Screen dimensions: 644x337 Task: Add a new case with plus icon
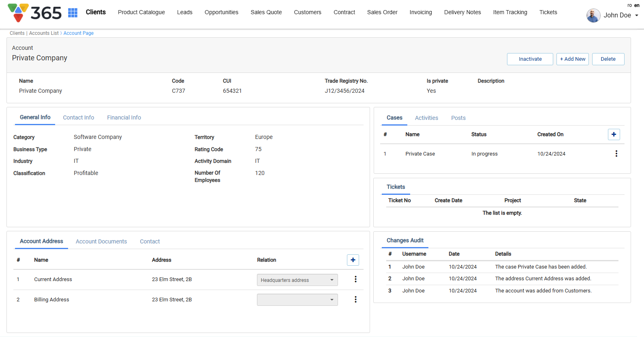point(614,134)
